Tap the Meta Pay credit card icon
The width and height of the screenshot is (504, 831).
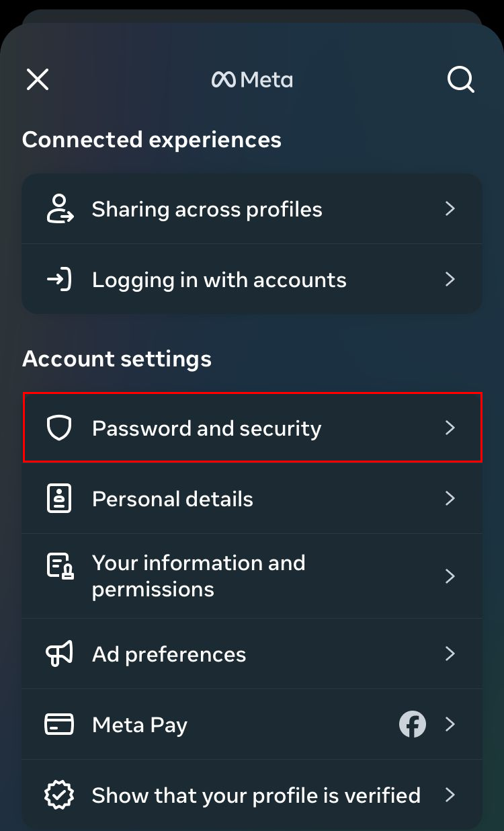tap(59, 725)
